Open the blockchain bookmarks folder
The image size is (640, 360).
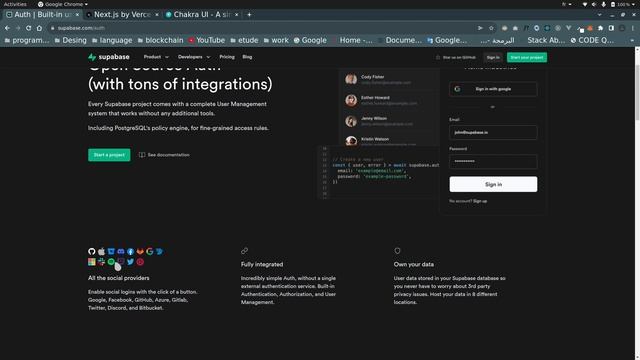pos(160,40)
